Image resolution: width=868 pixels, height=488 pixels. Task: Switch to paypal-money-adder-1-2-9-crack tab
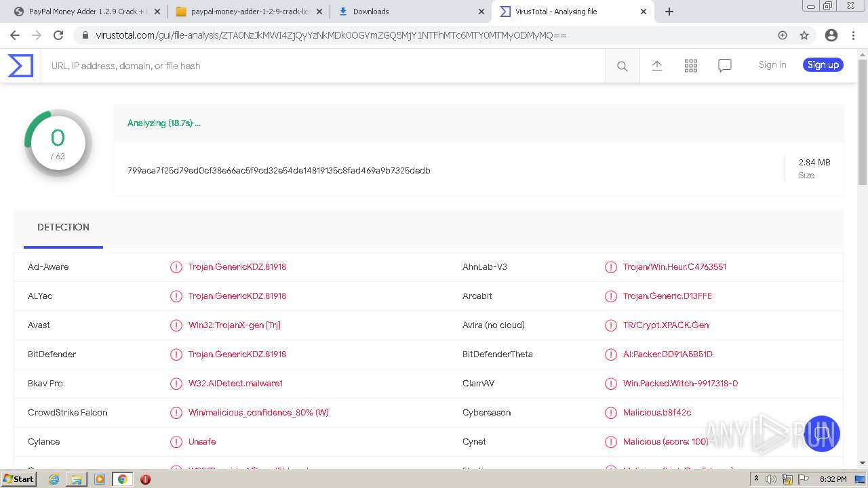pos(248,12)
